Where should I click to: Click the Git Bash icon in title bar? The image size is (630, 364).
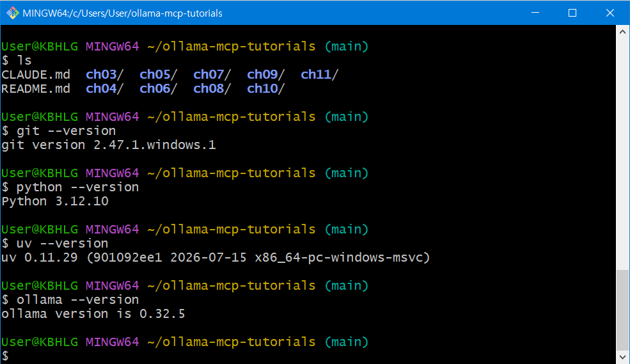point(12,13)
